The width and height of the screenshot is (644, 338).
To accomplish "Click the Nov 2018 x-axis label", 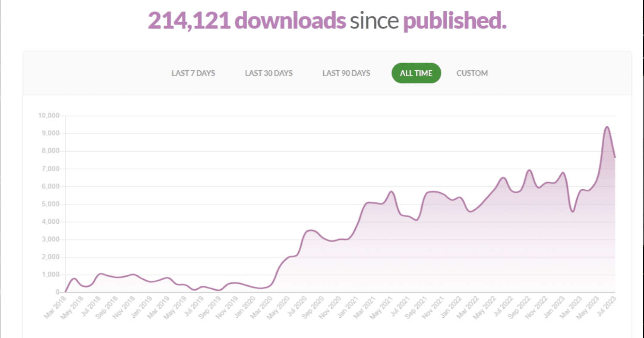I will pyautogui.click(x=123, y=307).
